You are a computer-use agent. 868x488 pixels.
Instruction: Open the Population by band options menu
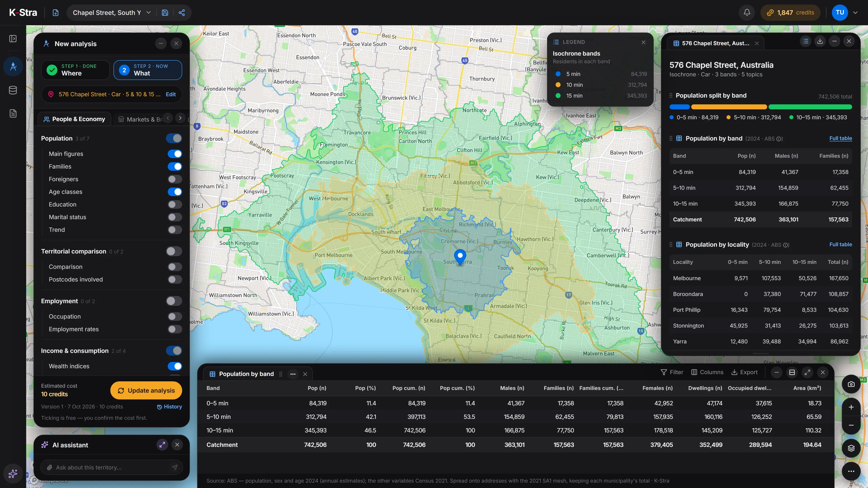click(x=293, y=374)
